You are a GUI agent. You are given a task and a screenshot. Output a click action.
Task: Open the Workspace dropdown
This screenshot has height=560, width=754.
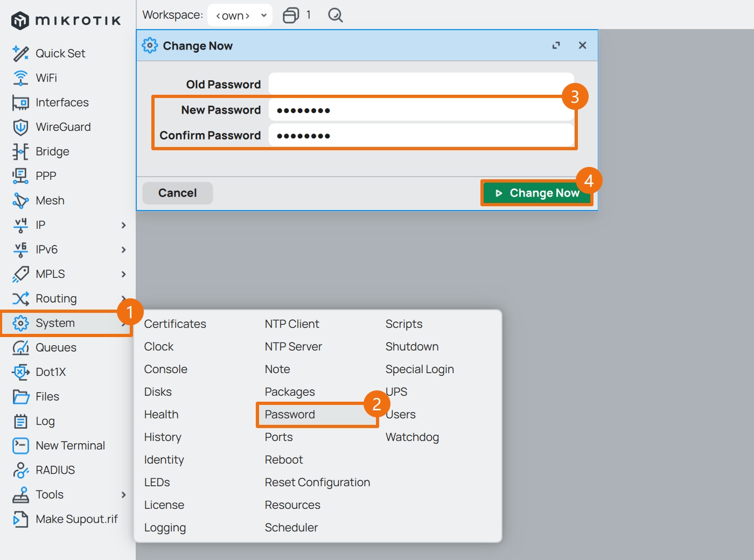[x=240, y=15]
